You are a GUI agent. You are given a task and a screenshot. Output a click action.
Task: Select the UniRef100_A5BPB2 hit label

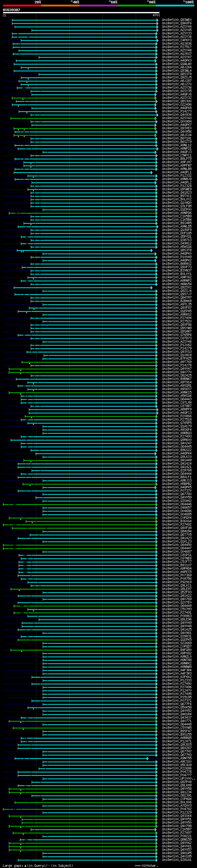(x=177, y=484)
